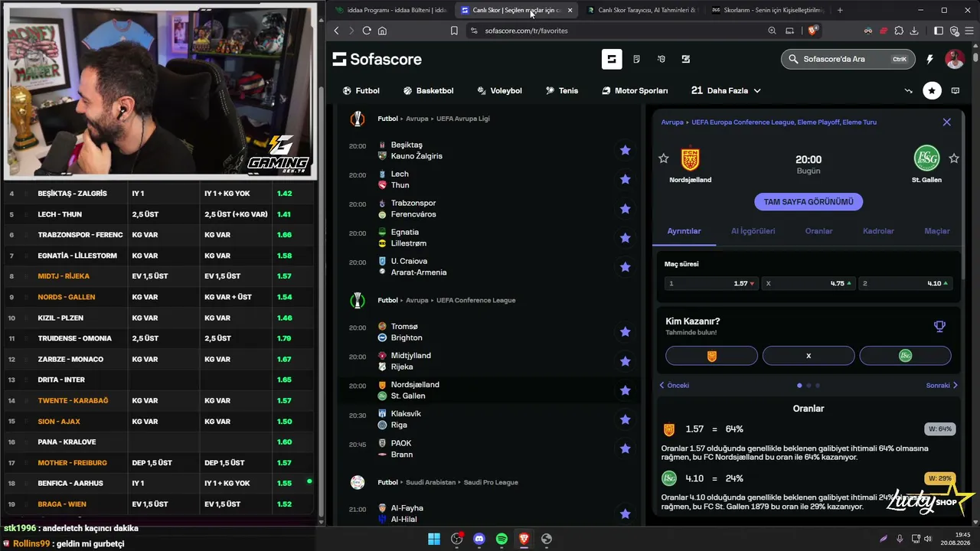Bookmark this page in browser
The image size is (980, 551).
(x=454, y=31)
